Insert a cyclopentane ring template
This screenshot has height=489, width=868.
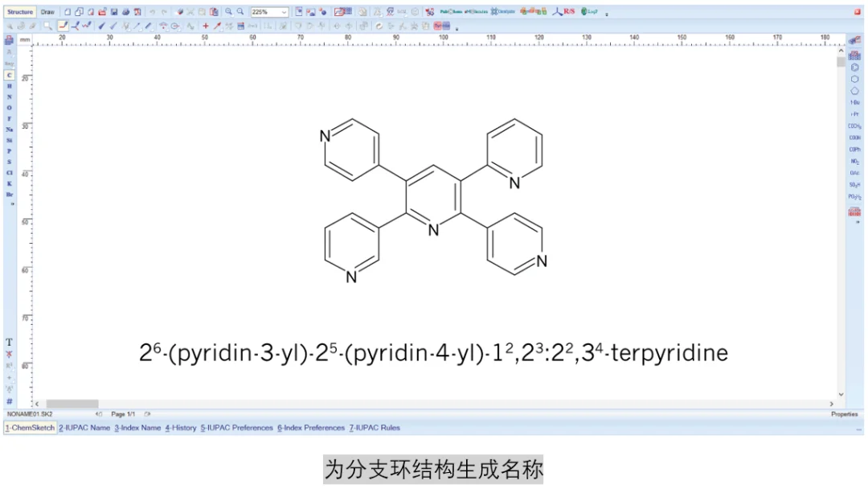pyautogui.click(x=854, y=91)
